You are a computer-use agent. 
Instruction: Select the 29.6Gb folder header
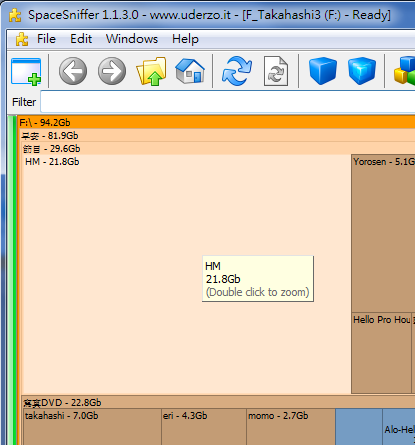(218, 149)
